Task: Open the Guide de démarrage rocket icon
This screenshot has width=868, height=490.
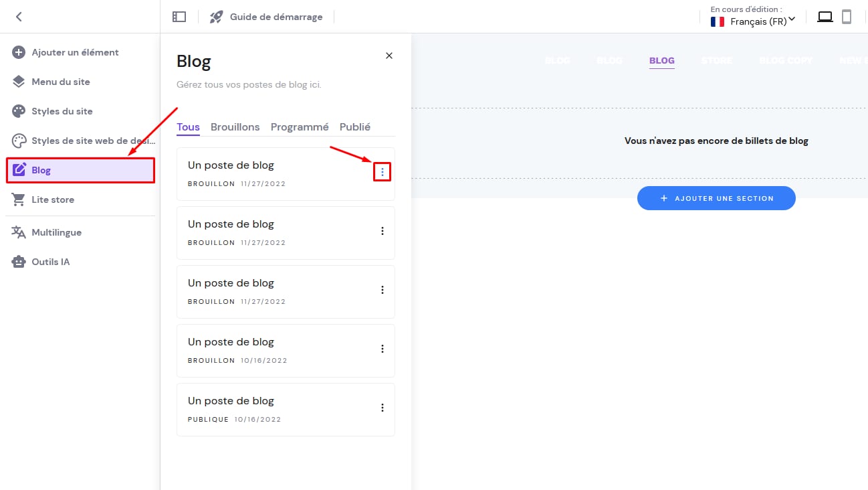Action: 216,17
